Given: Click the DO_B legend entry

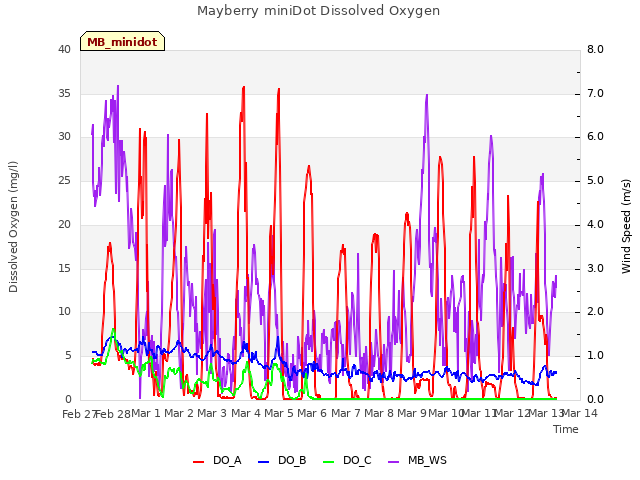Looking at the screenshot, I should coord(282,460).
